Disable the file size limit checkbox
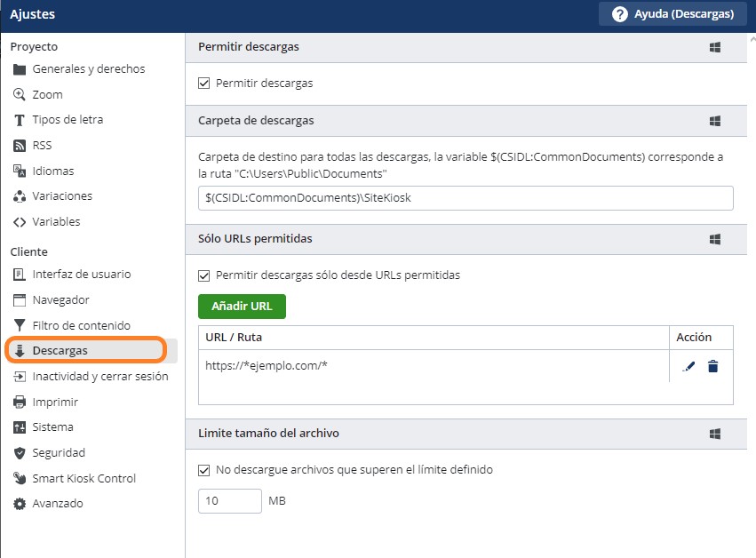Image resolution: width=756 pixels, height=558 pixels. [x=204, y=469]
